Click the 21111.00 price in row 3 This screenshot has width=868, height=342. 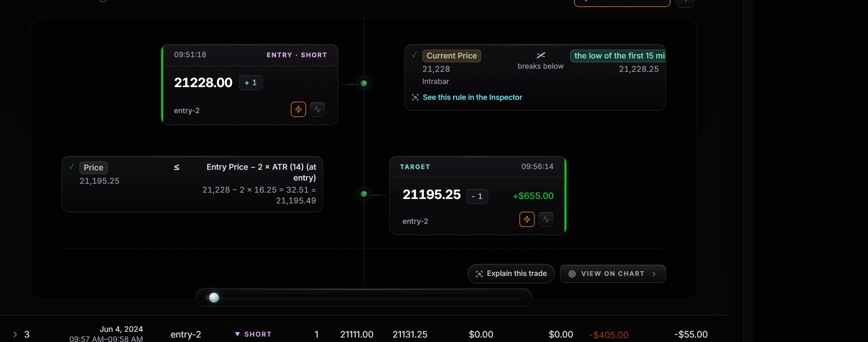coord(357,334)
